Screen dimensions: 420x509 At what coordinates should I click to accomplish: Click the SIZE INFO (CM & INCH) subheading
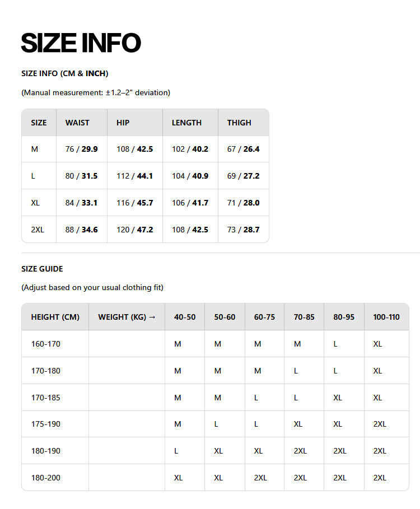click(65, 73)
